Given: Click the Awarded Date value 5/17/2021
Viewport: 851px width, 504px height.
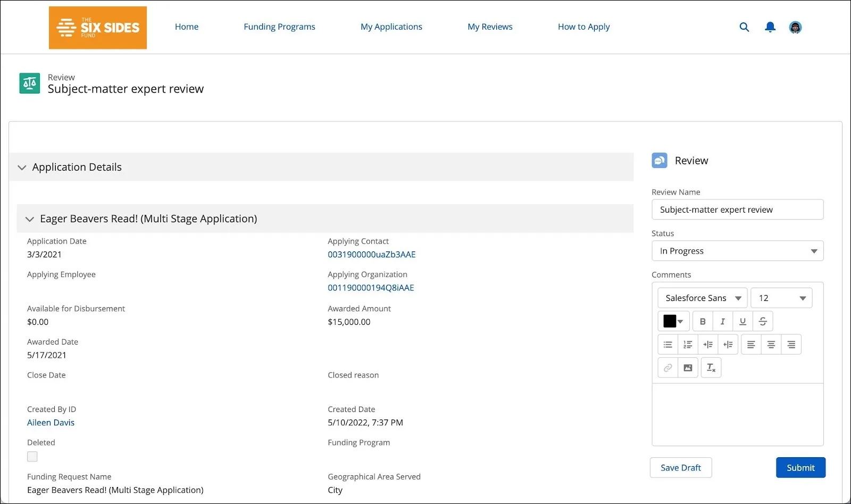Looking at the screenshot, I should (47, 355).
